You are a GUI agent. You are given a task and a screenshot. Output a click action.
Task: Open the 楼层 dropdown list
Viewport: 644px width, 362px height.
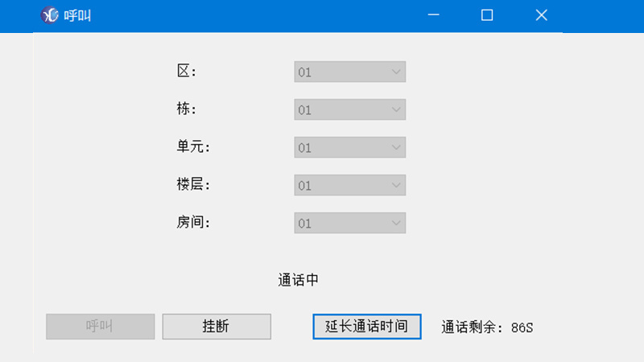[350, 185]
